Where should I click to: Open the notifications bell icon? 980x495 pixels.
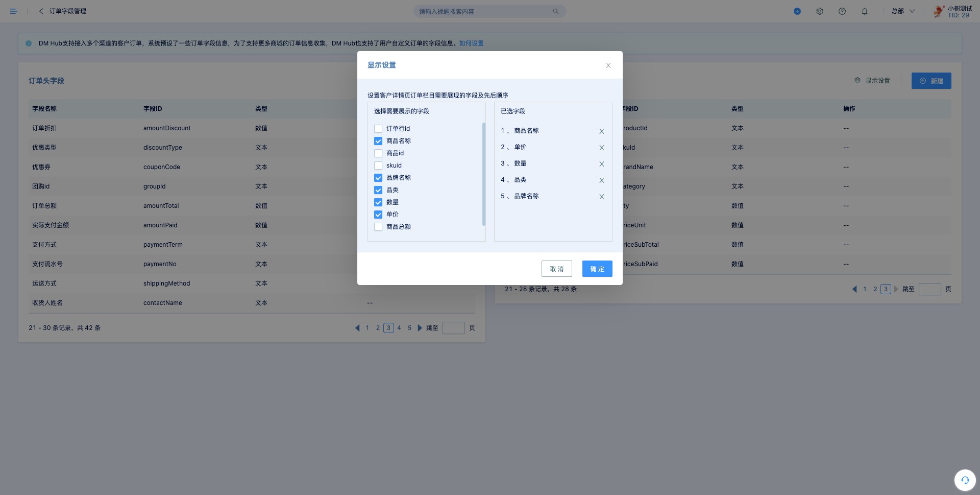[865, 11]
